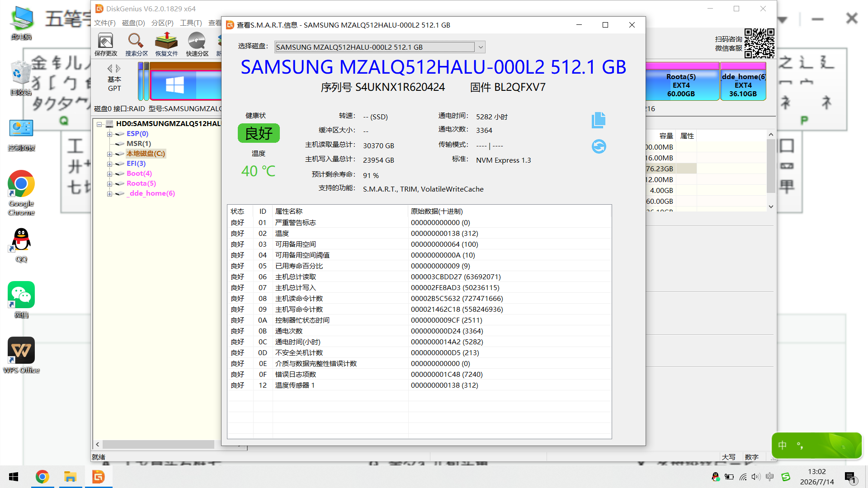This screenshot has width=868, height=488.
Task: Select the _dde_home(6) tree item
Action: [x=151, y=193]
